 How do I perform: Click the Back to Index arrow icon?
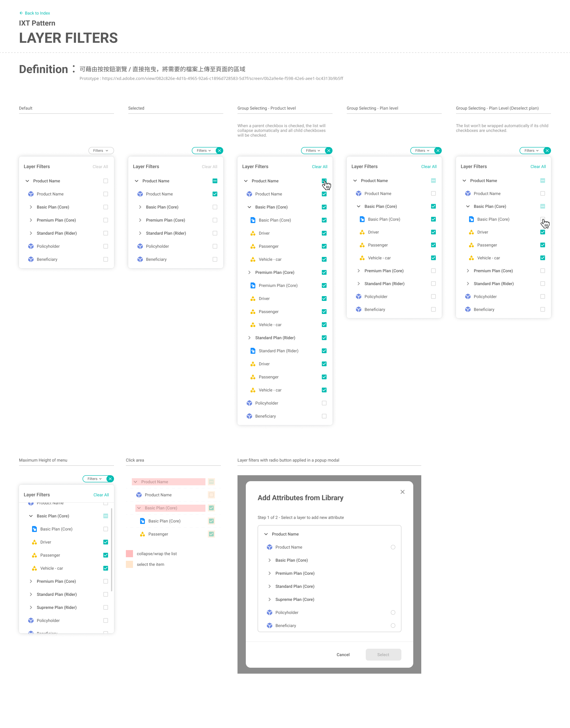coord(21,13)
